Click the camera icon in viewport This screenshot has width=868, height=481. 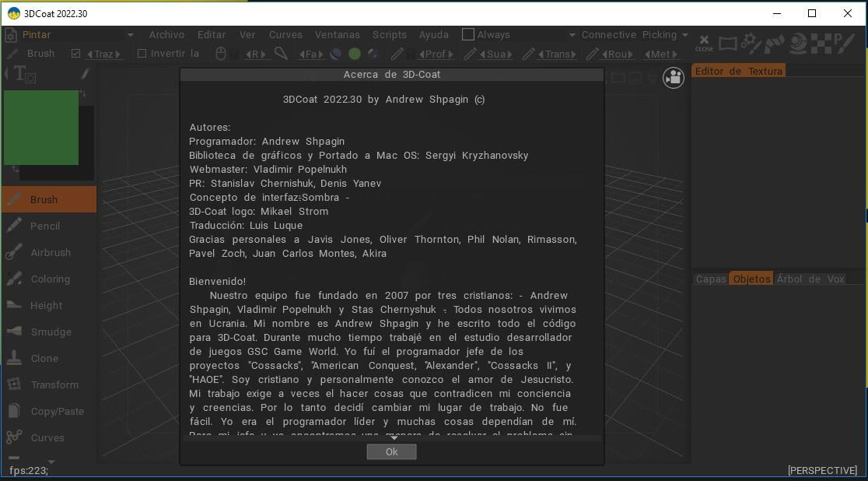click(x=673, y=78)
